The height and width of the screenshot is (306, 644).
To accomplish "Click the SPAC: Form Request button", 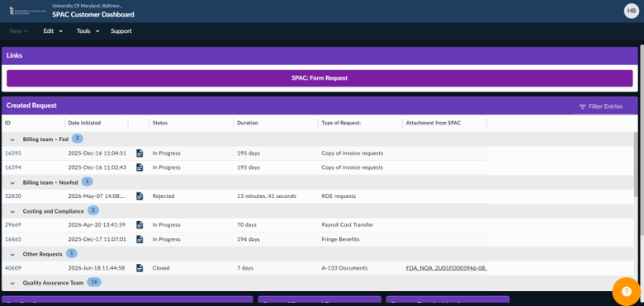I will [320, 78].
